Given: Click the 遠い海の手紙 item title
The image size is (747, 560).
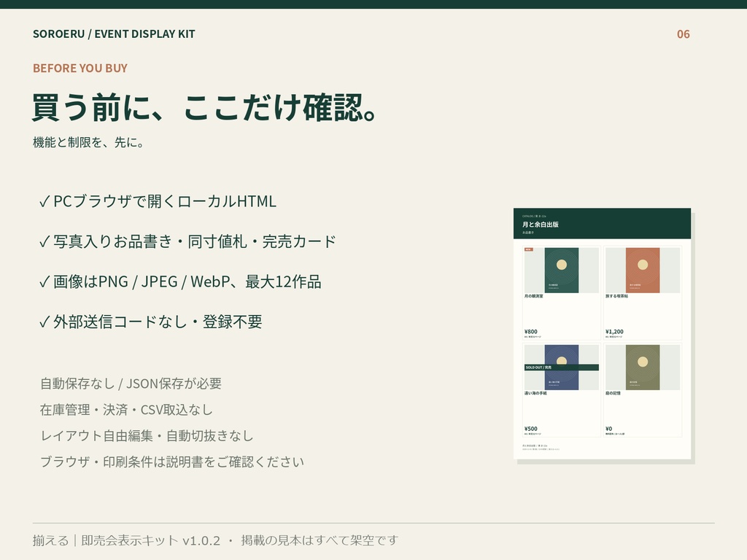Looking at the screenshot, I should pyautogui.click(x=535, y=393).
